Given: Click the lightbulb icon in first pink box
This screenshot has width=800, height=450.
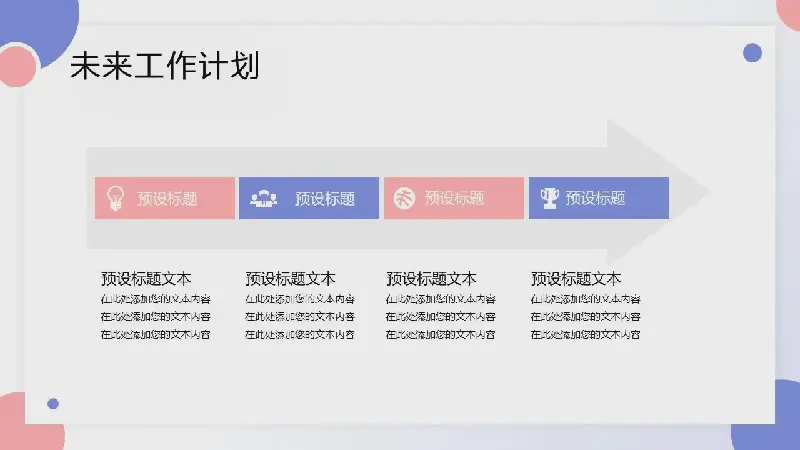Looking at the screenshot, I should (115, 198).
